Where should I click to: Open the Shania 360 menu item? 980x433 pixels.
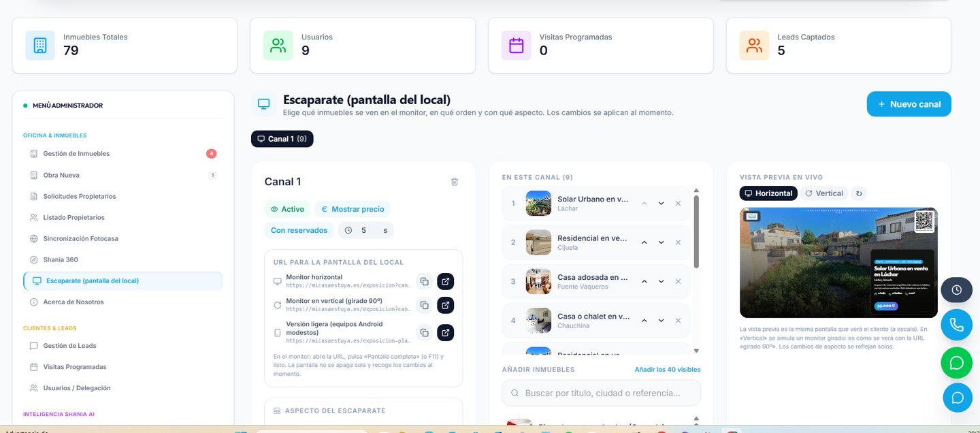click(123, 259)
